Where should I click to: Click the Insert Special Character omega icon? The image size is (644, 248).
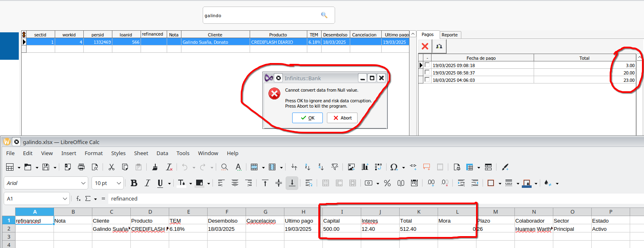pos(394,167)
